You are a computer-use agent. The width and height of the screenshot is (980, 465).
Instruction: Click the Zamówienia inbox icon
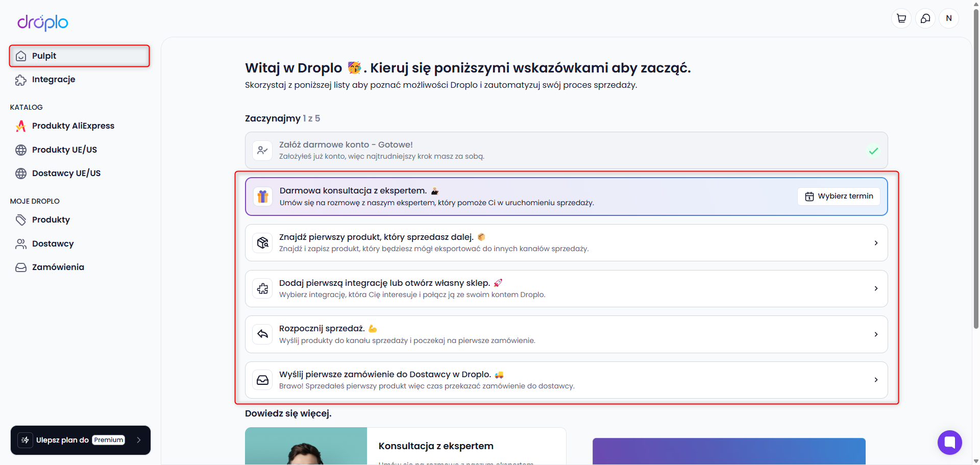tap(21, 267)
